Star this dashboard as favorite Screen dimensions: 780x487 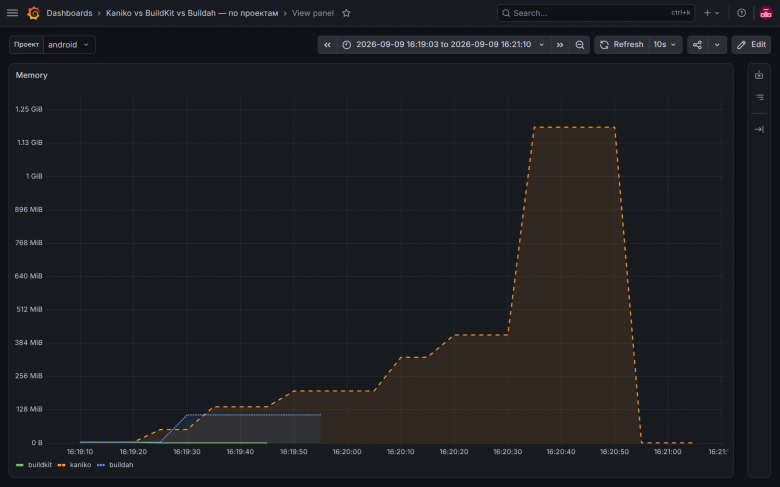(x=346, y=13)
